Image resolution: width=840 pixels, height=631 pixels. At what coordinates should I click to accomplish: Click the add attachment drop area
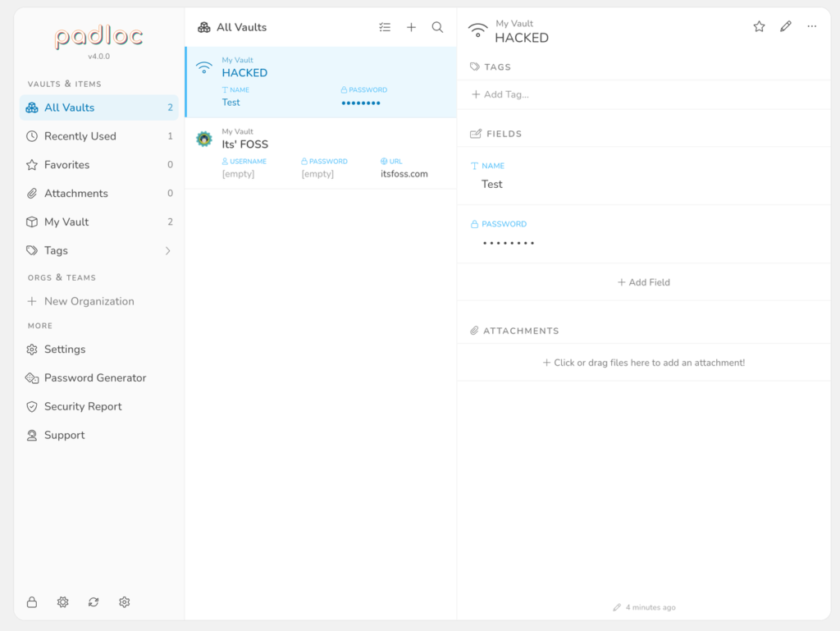coord(644,363)
